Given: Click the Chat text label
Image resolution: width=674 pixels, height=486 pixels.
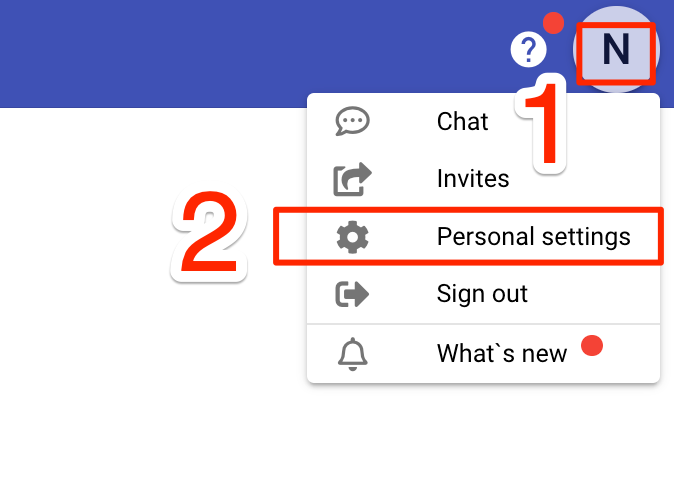Looking at the screenshot, I should tap(463, 122).
